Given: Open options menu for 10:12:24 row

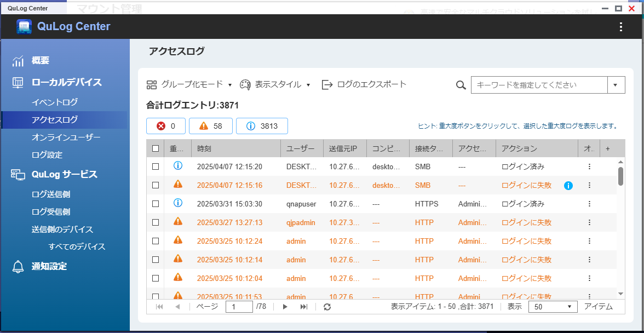Looking at the screenshot, I should coord(589,241).
